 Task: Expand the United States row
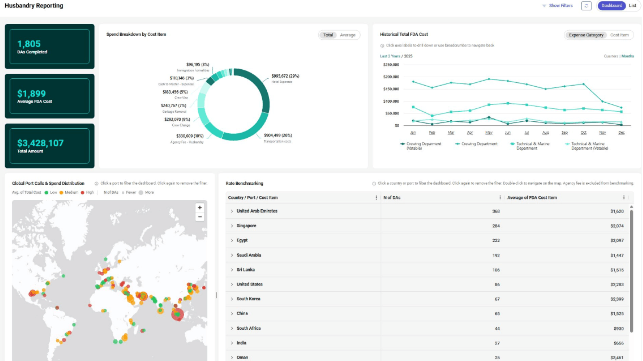coord(232,284)
